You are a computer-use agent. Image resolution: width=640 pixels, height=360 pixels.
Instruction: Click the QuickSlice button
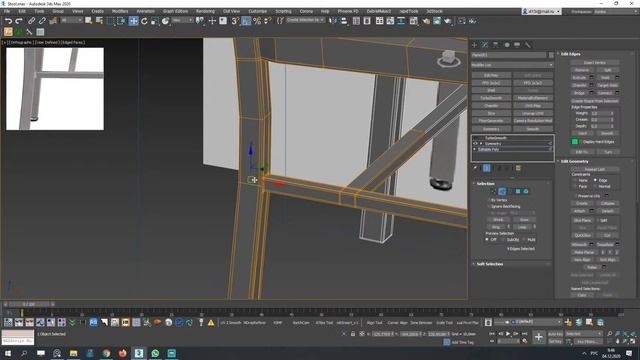point(582,236)
